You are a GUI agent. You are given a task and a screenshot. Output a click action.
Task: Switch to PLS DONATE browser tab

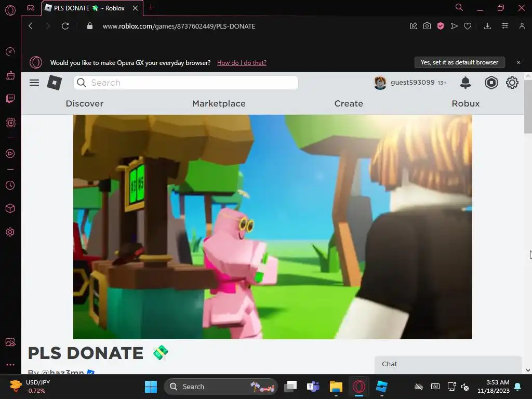coord(89,8)
